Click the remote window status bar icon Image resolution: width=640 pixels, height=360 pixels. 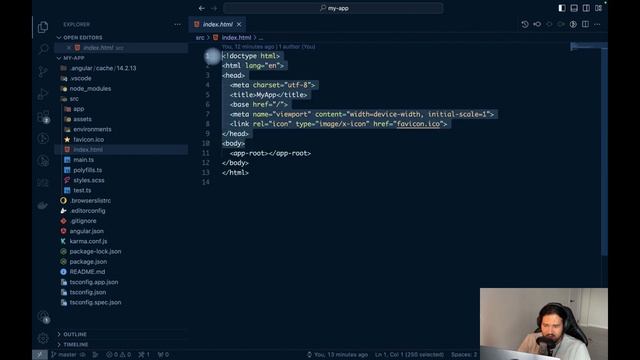[40, 355]
